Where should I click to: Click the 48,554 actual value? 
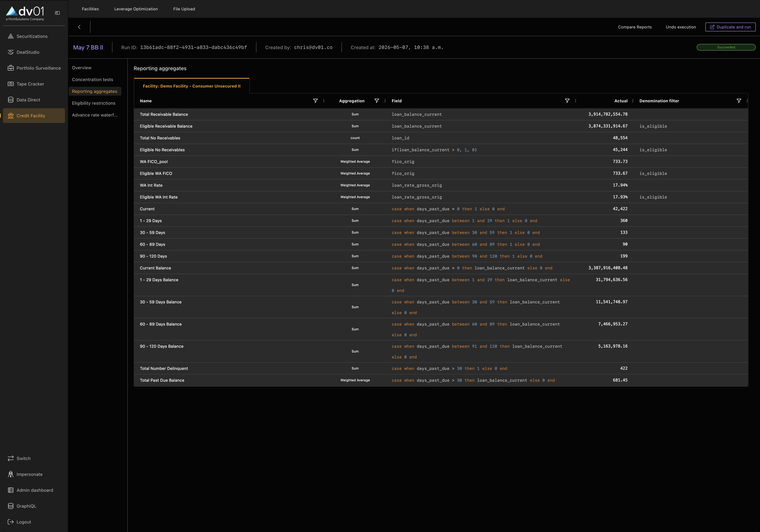pyautogui.click(x=620, y=138)
